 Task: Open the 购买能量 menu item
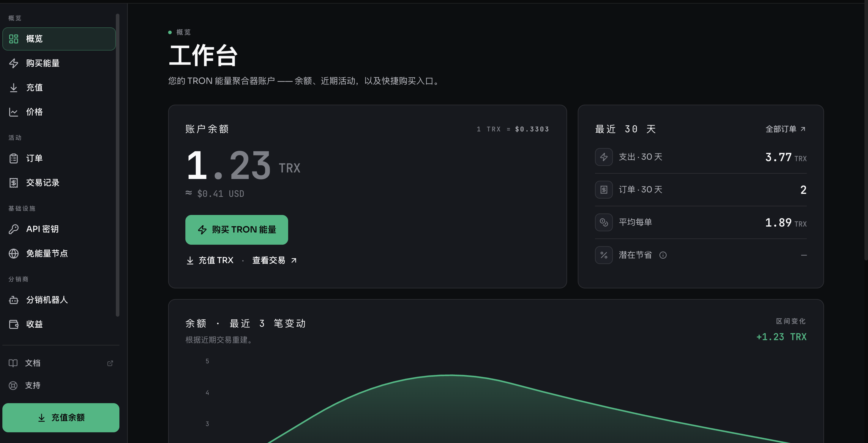tap(59, 63)
